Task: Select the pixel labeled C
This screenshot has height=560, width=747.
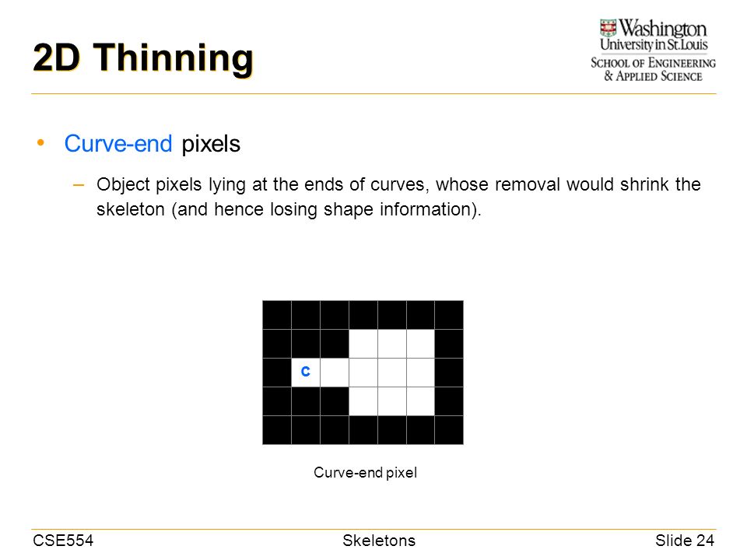Action: tap(306, 373)
